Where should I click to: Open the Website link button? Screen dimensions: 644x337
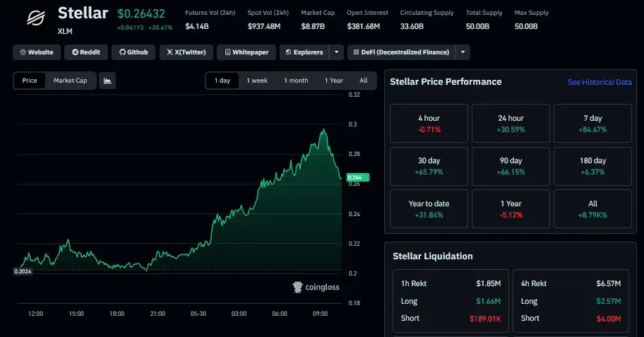37,52
